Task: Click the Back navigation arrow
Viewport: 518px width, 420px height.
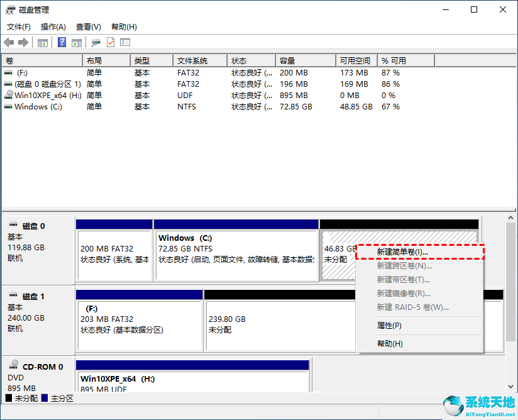Action: point(9,42)
